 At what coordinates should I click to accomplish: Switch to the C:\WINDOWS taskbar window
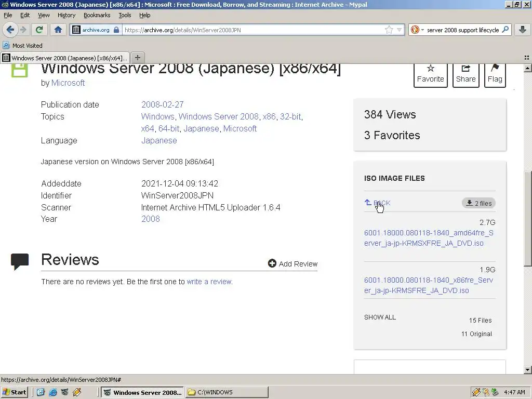tap(227, 392)
